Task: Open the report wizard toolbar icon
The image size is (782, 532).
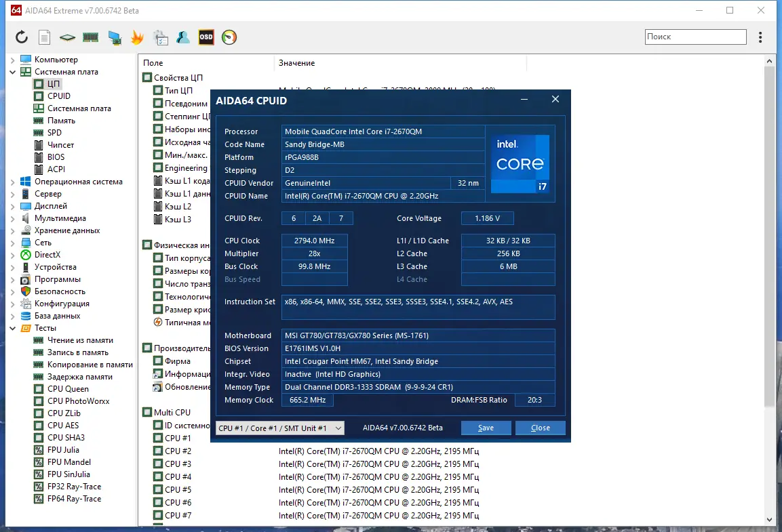Action: tap(161, 37)
